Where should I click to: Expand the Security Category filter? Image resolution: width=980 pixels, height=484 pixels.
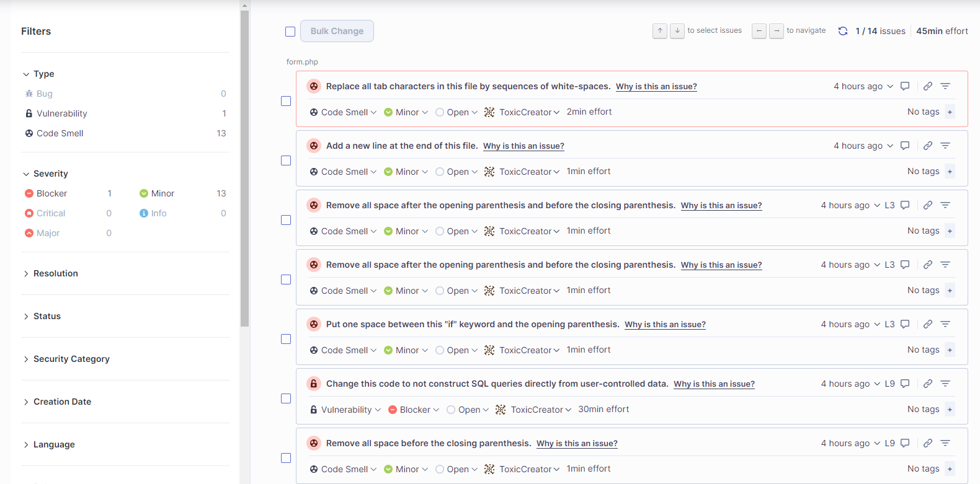click(x=66, y=359)
